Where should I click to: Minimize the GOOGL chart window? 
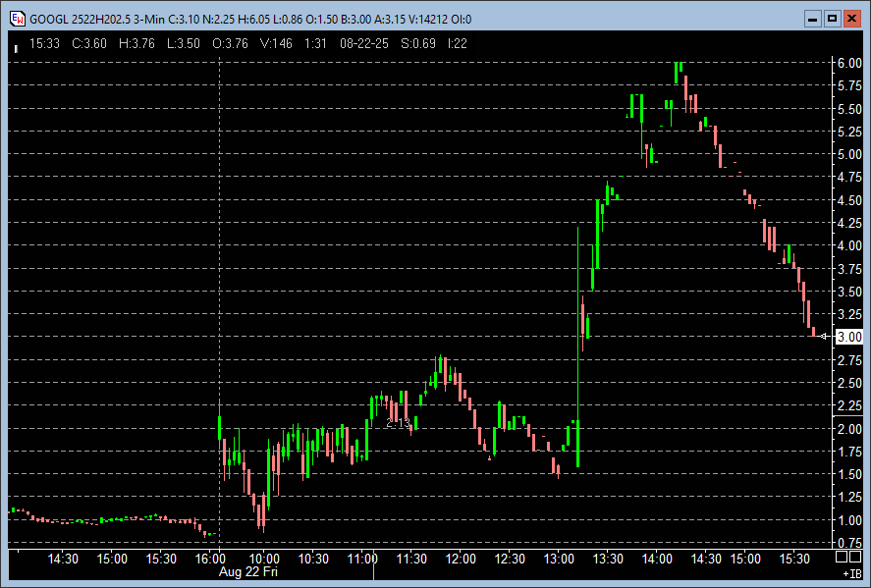tap(813, 19)
